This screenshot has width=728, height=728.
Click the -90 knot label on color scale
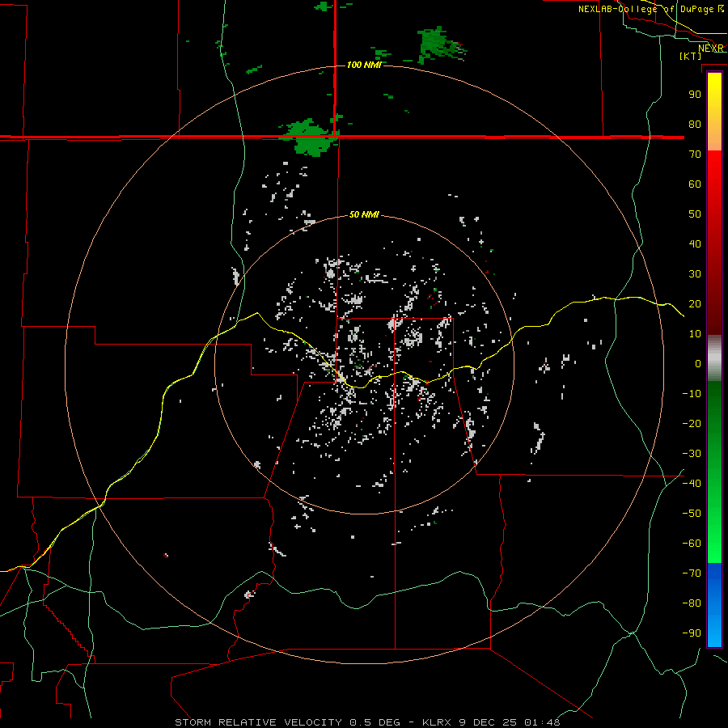(692, 633)
